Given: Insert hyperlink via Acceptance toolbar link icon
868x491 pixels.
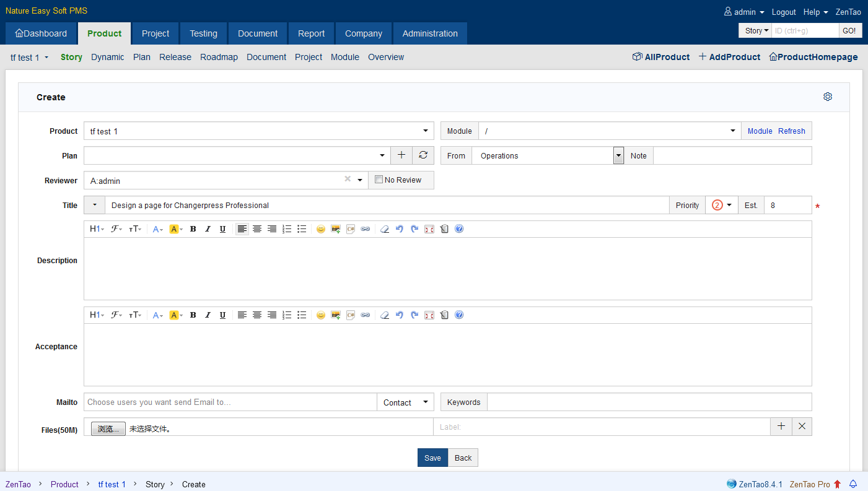Looking at the screenshot, I should [366, 315].
